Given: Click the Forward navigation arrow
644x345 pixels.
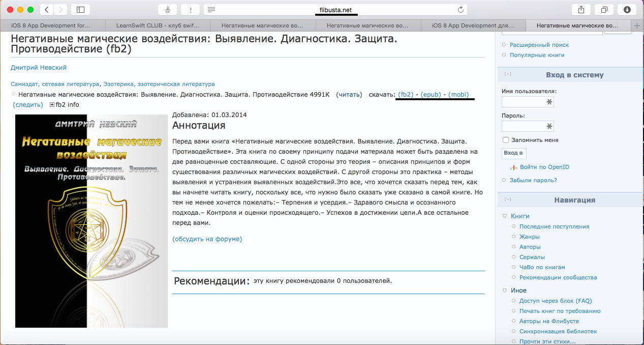Looking at the screenshot, I should click(x=59, y=9).
